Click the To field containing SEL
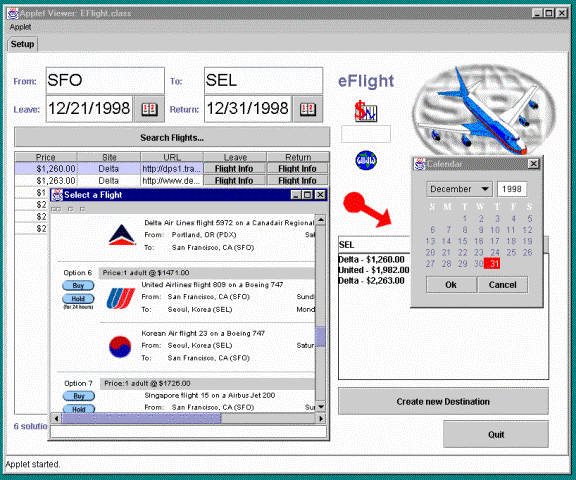This screenshot has height=480, width=576. point(263,80)
